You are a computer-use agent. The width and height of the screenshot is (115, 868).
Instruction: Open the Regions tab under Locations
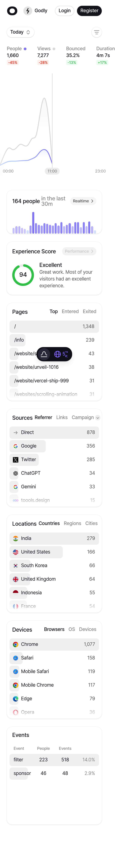(x=73, y=523)
